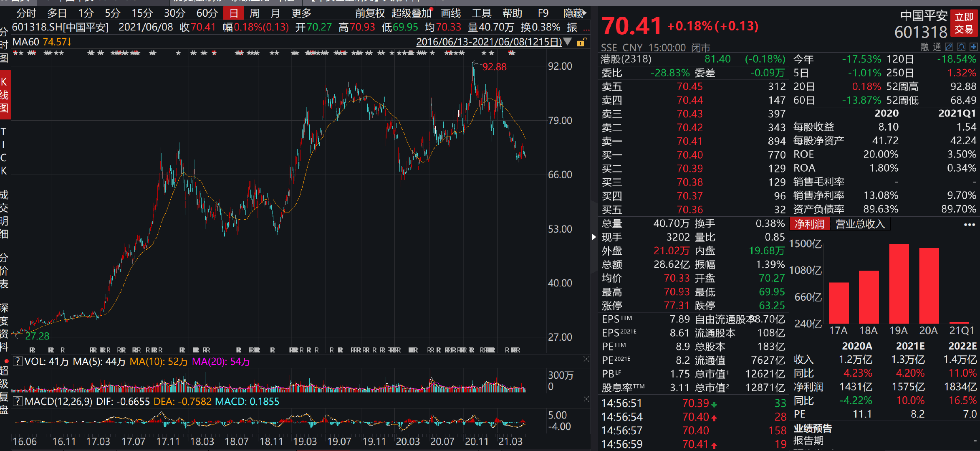
Task: Open date range dropdown triangle
Action: 568,41
